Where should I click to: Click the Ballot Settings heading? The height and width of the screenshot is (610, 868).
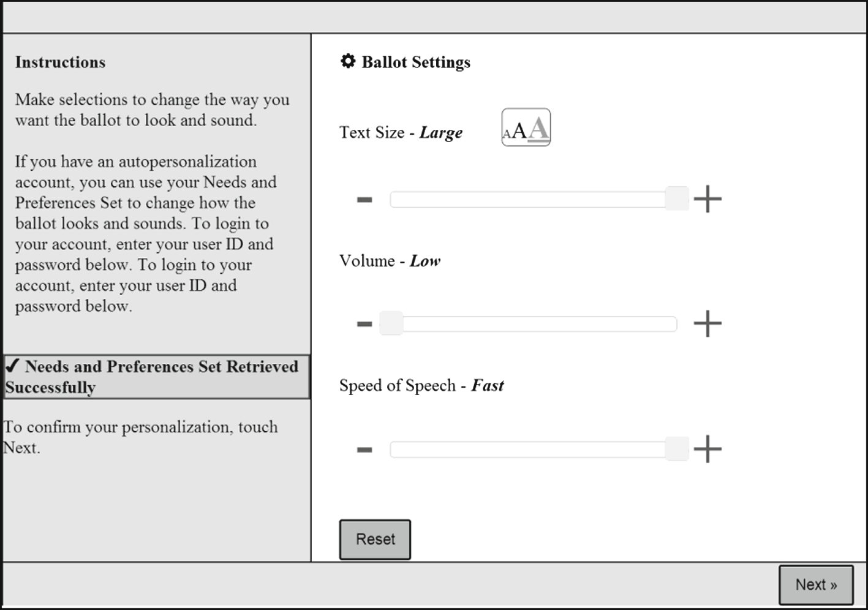coord(416,62)
